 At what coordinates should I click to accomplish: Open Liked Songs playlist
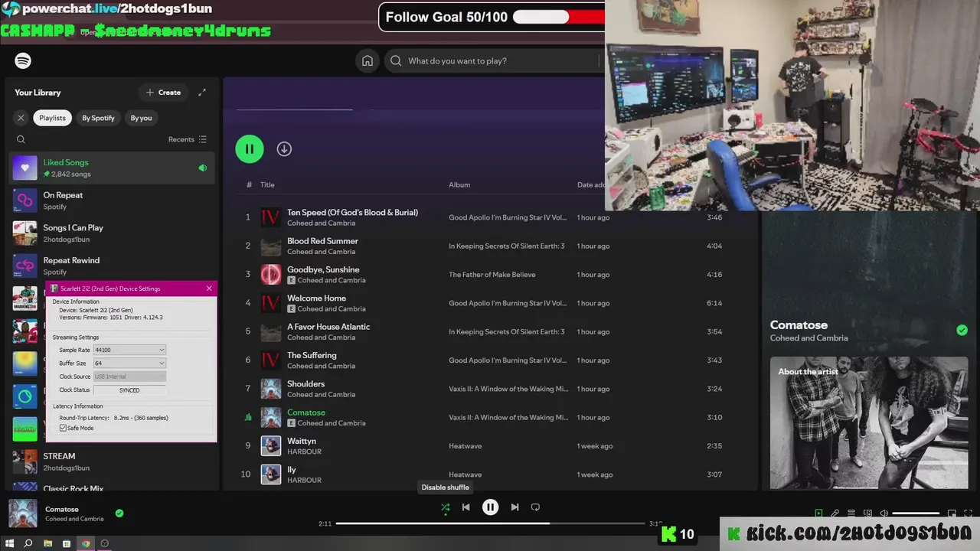(x=112, y=168)
